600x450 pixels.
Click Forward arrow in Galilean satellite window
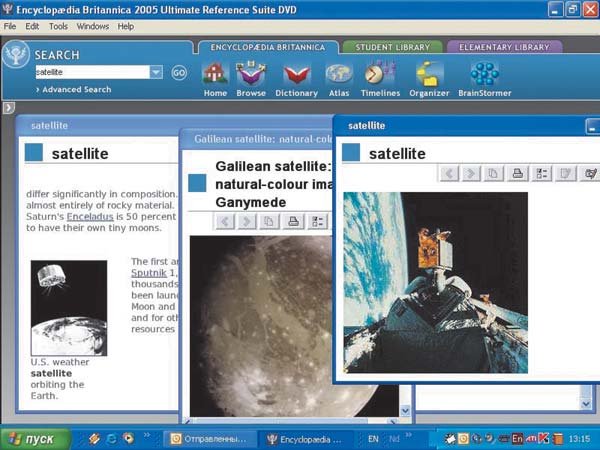click(247, 221)
